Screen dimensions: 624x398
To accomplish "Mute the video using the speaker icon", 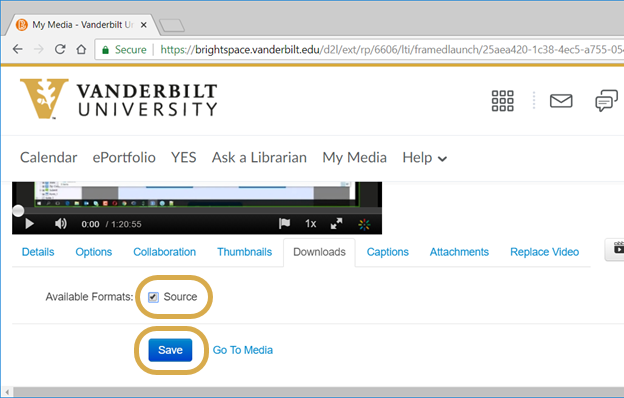I will click(x=60, y=224).
